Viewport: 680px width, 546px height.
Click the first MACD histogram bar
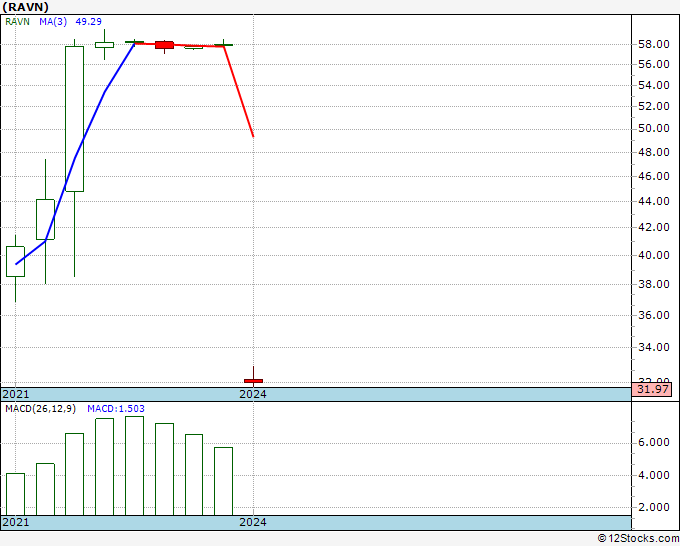tap(16, 494)
